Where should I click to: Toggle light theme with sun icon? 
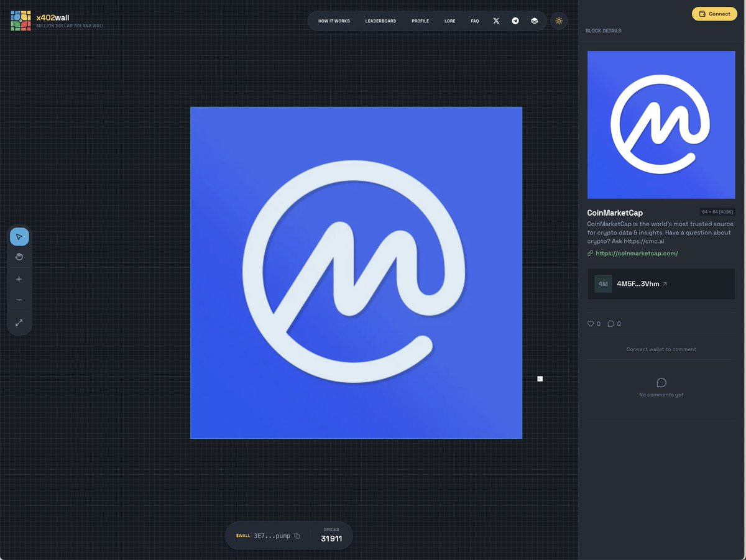(559, 21)
